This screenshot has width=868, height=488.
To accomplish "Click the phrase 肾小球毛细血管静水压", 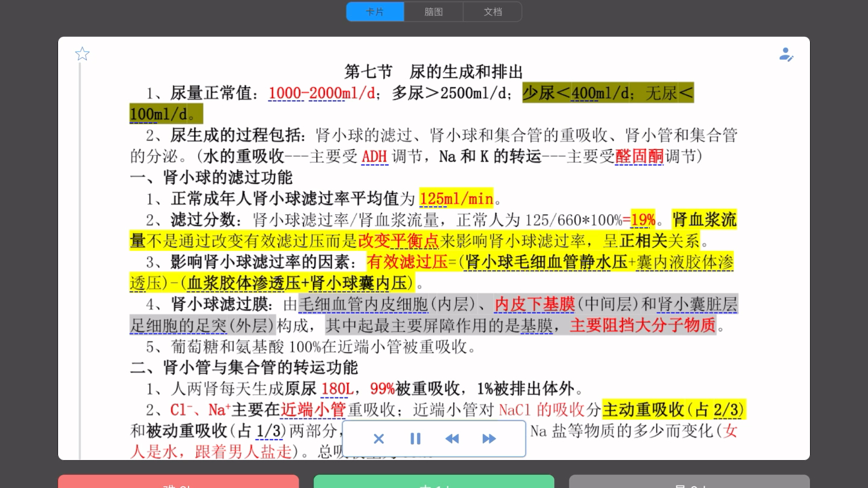I will click(547, 263).
